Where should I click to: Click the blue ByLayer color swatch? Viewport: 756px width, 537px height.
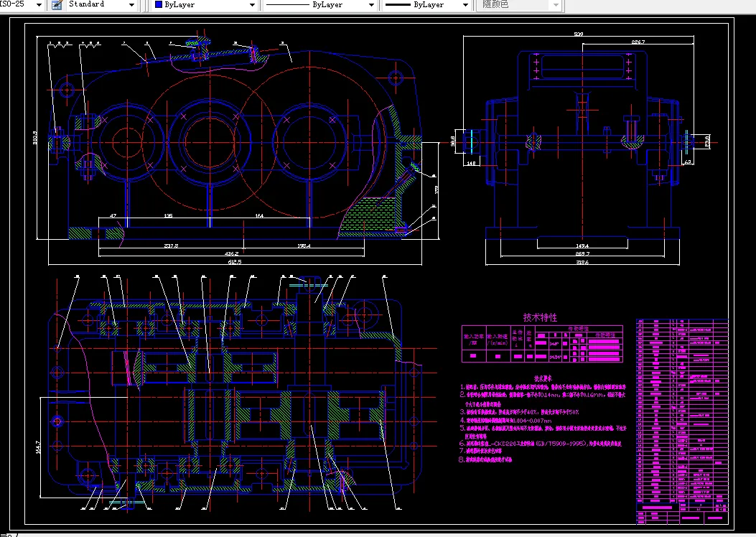[159, 4]
